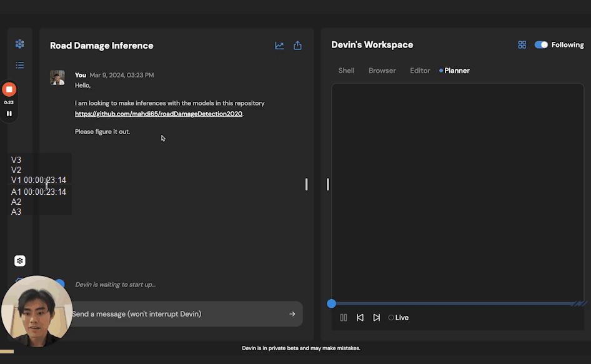Click the share session icon
The height and width of the screenshot is (364, 591).
coord(297,46)
